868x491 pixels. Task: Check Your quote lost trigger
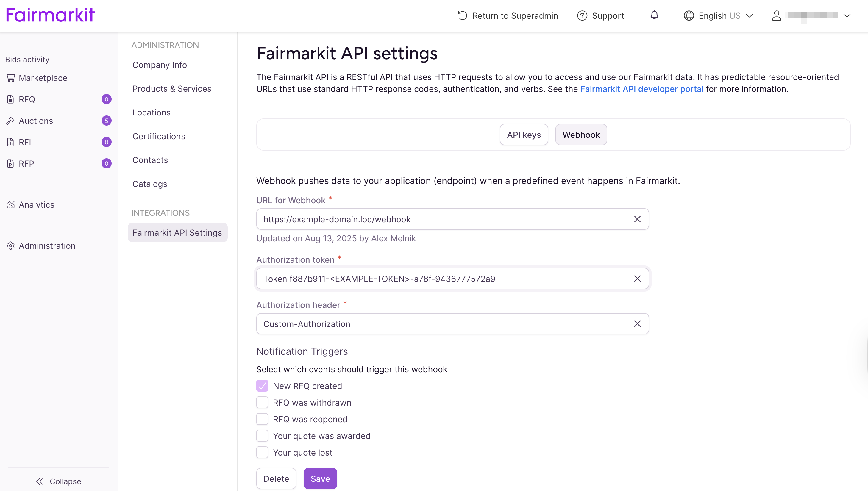pos(262,453)
